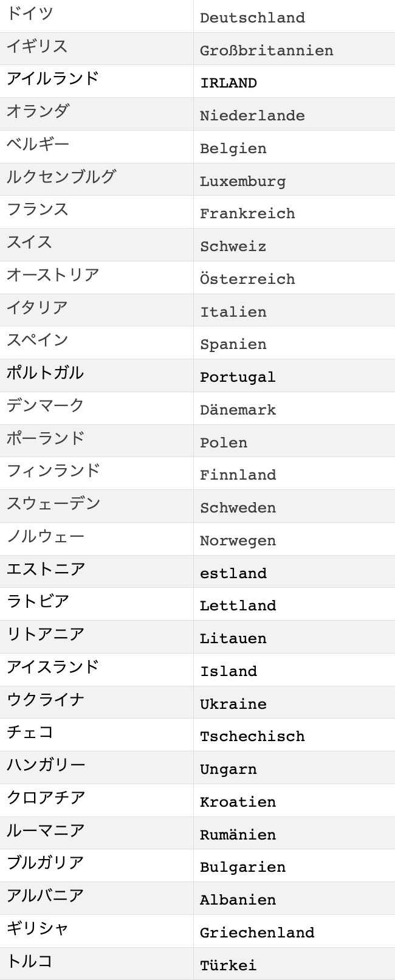Select the Niederlande cell
The width and height of the screenshot is (395, 980).
coord(252,116)
